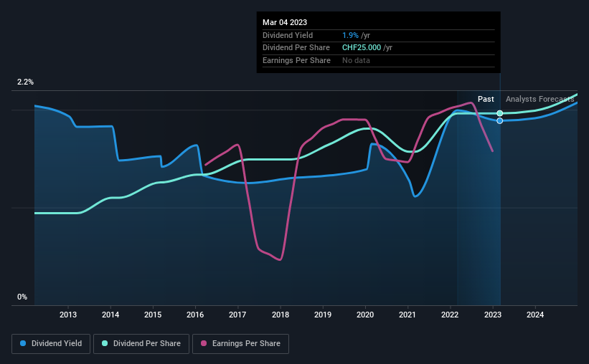The width and height of the screenshot is (589, 364).
Task: Click the 2018 x-axis label
Action: click(281, 315)
